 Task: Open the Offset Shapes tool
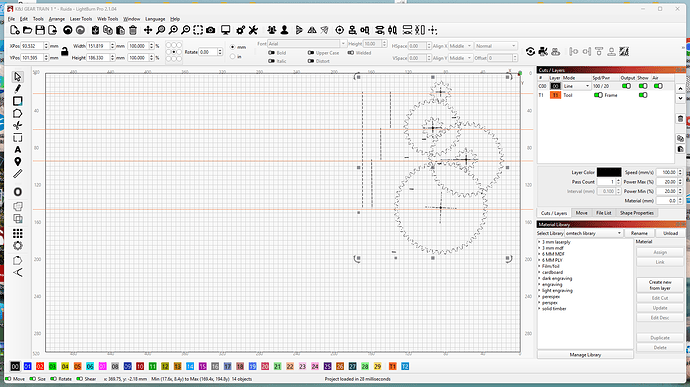(18, 192)
